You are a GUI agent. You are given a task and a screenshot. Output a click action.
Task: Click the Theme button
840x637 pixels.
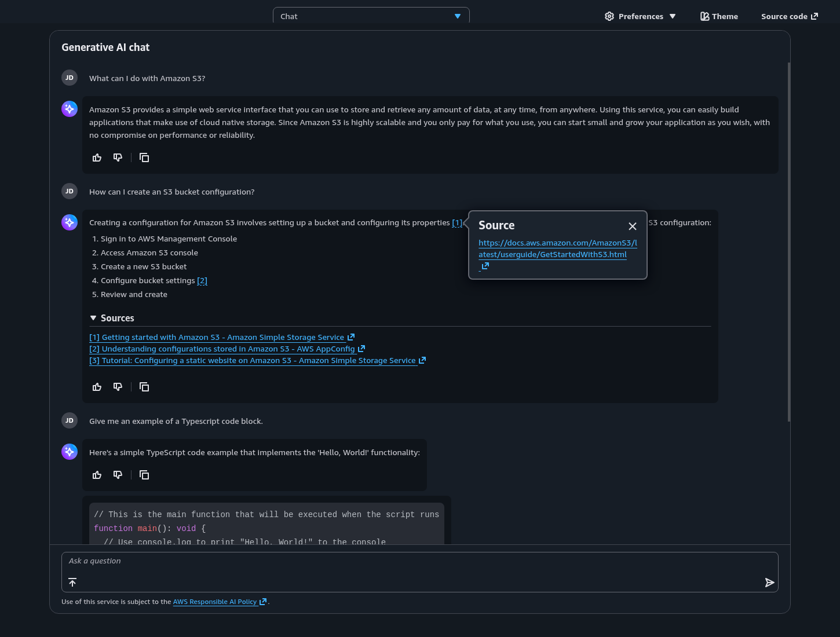719,16
